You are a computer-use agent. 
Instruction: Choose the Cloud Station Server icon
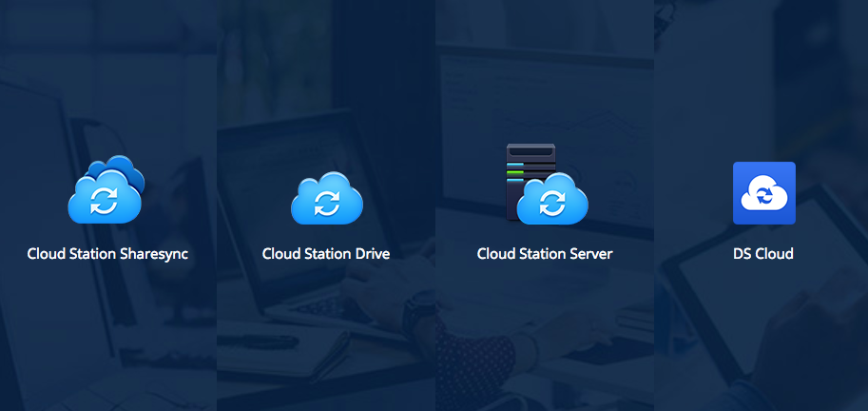[547, 184]
